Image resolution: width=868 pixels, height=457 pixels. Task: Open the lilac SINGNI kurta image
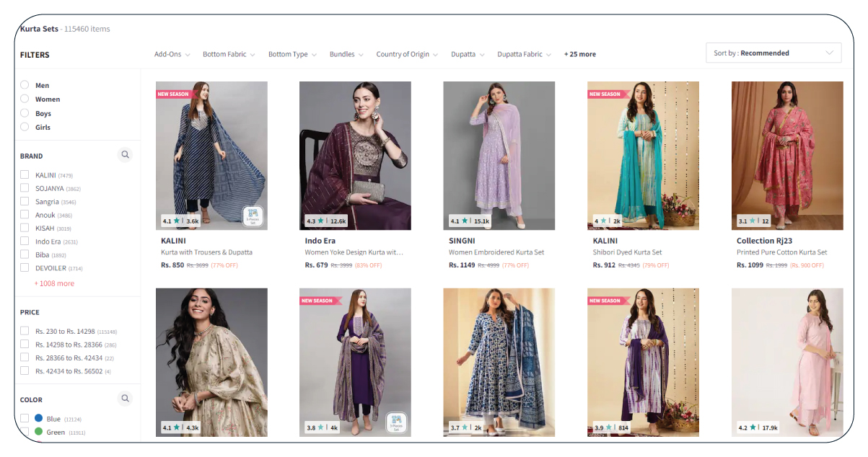pos(499,156)
